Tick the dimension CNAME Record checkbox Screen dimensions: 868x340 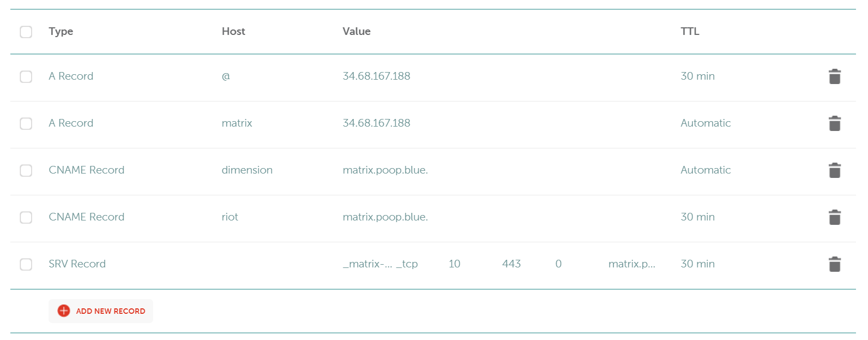tap(26, 170)
